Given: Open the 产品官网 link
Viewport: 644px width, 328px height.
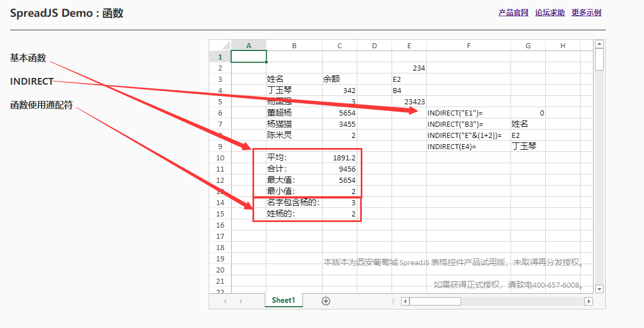Looking at the screenshot, I should (x=513, y=13).
